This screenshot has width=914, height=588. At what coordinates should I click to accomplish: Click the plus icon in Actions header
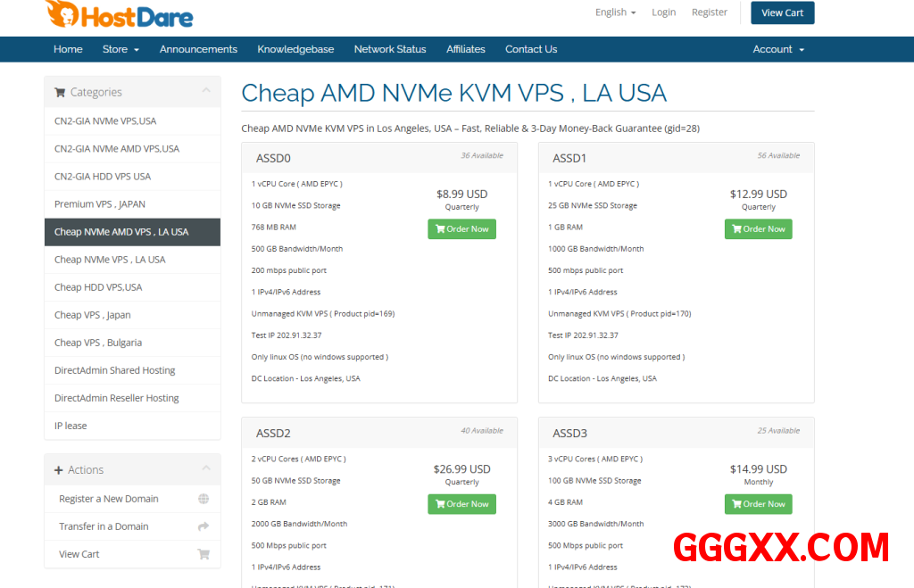click(59, 470)
